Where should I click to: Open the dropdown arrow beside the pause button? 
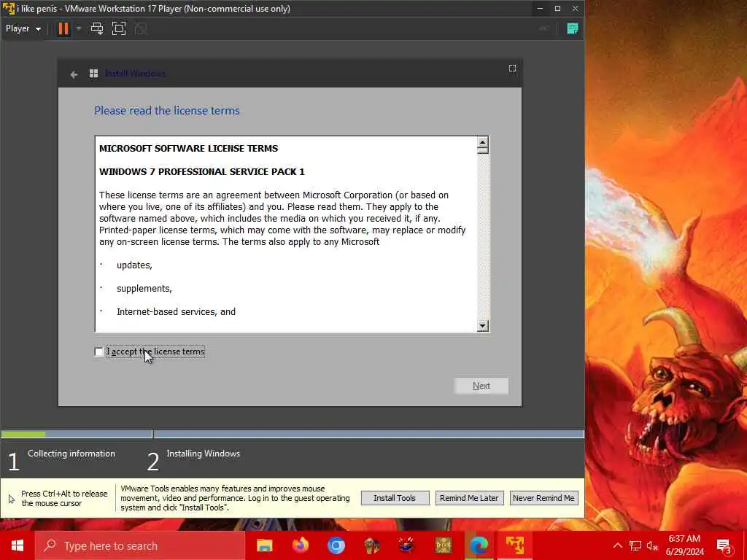coord(79,28)
